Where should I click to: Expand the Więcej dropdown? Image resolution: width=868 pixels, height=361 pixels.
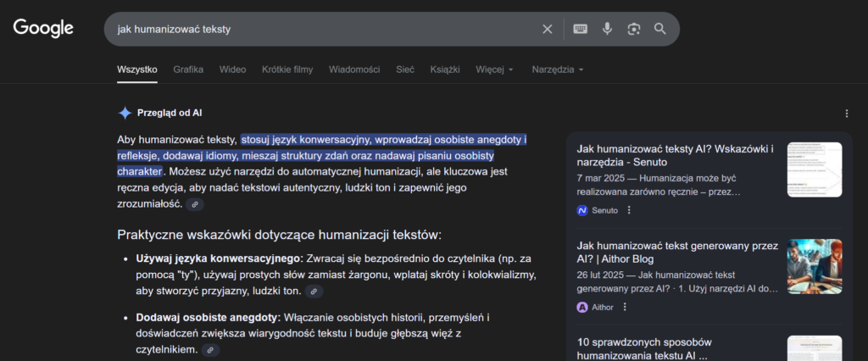click(494, 69)
